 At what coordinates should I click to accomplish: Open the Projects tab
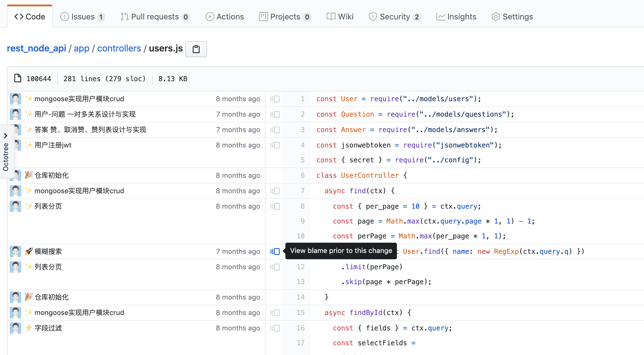[x=285, y=17]
